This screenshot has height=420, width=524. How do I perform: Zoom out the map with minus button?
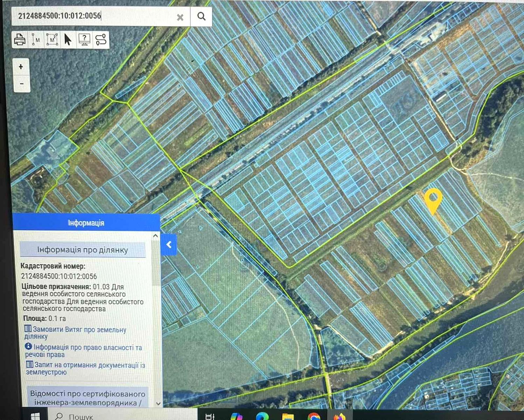pos(21,84)
